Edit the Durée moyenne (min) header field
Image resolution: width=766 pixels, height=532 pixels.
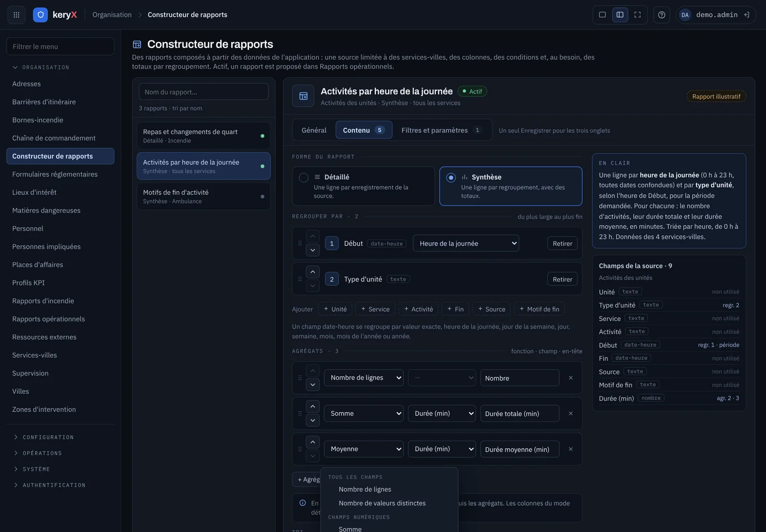[519, 449]
